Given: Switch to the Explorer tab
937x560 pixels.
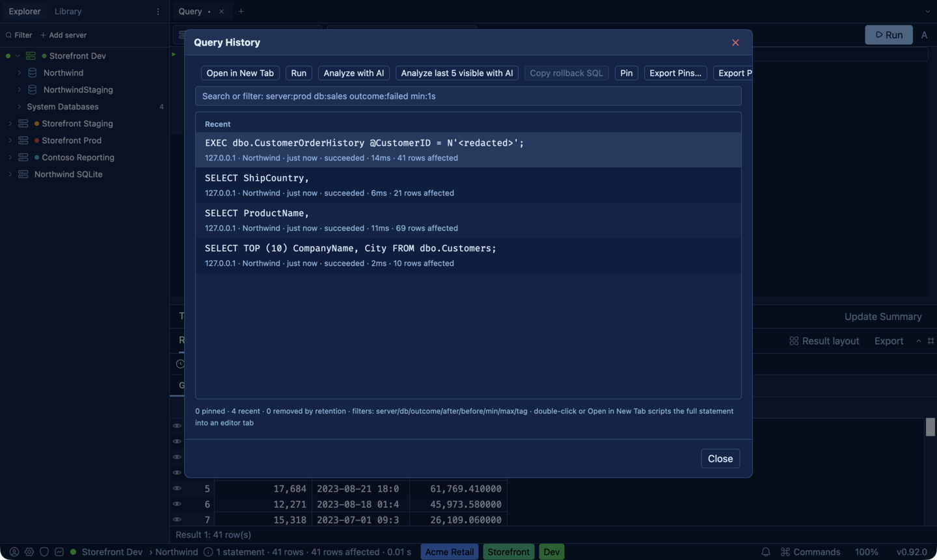Looking at the screenshot, I should 25,12.
